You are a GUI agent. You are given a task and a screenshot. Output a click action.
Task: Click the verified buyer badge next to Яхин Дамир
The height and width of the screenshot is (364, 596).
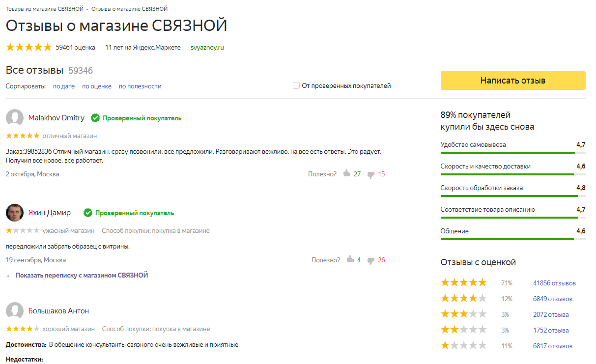click(129, 213)
